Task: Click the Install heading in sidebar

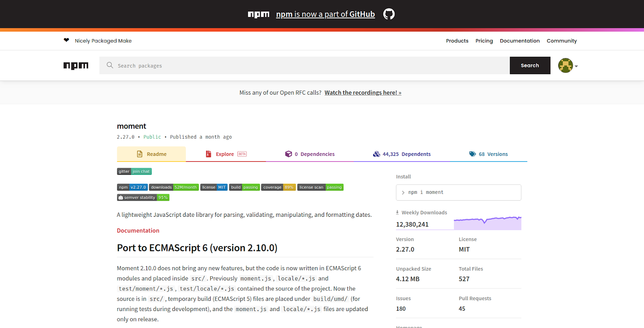Action: pos(403,176)
